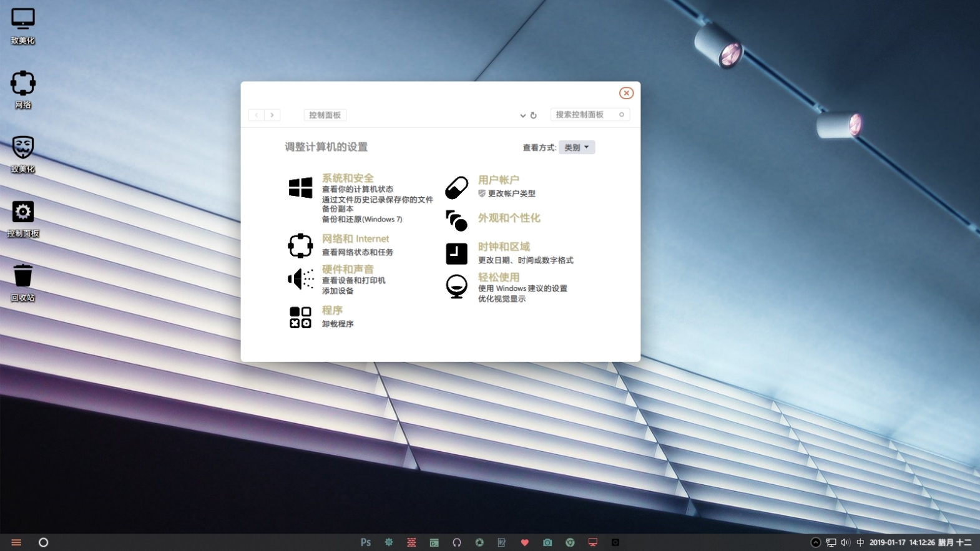Click the 外观和个性化 icon
The width and height of the screenshot is (980, 551).
click(x=456, y=220)
